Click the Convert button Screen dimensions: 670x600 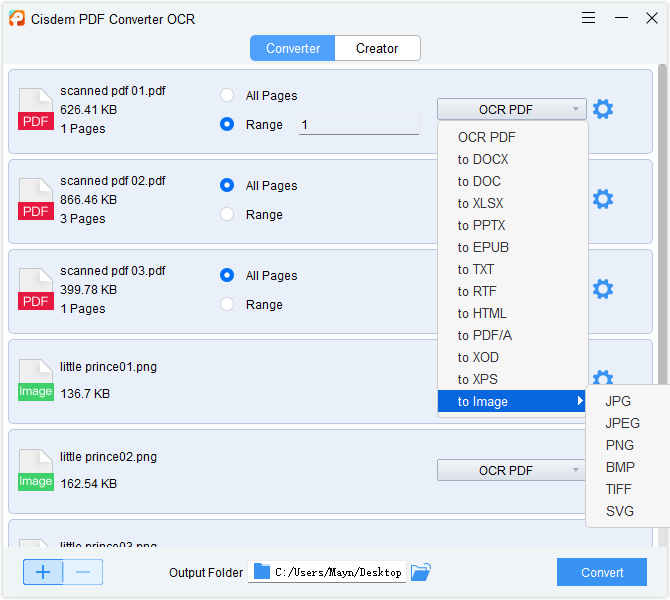[602, 572]
